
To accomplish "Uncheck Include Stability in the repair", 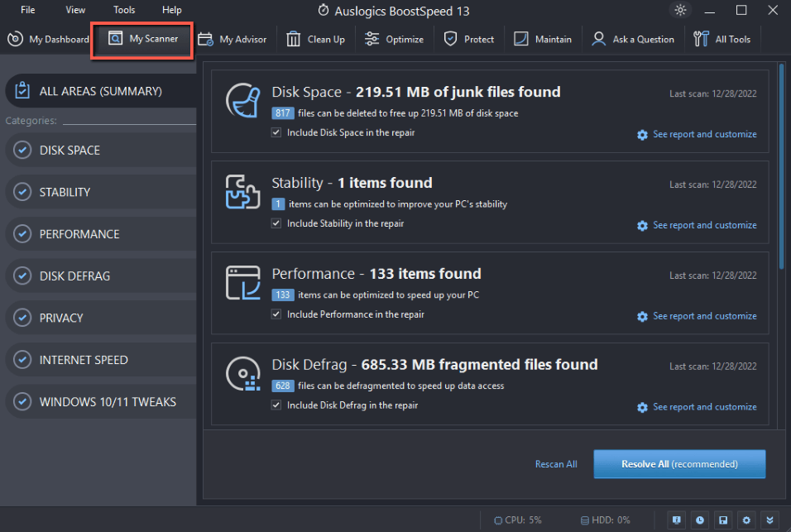I will click(x=276, y=223).
